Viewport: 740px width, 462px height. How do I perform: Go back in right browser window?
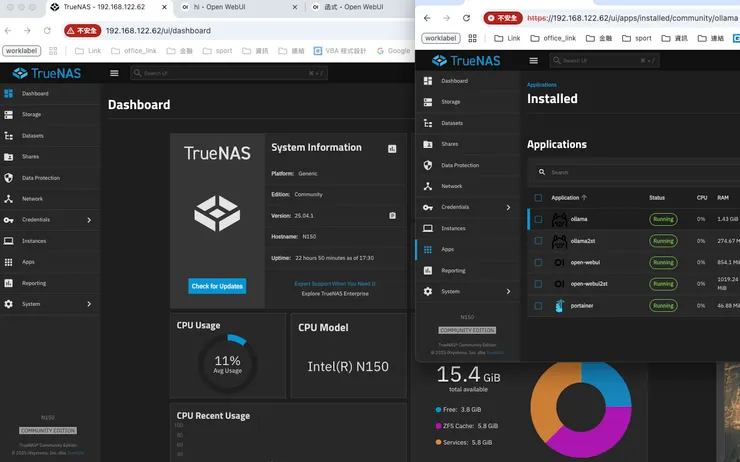pyautogui.click(x=427, y=18)
